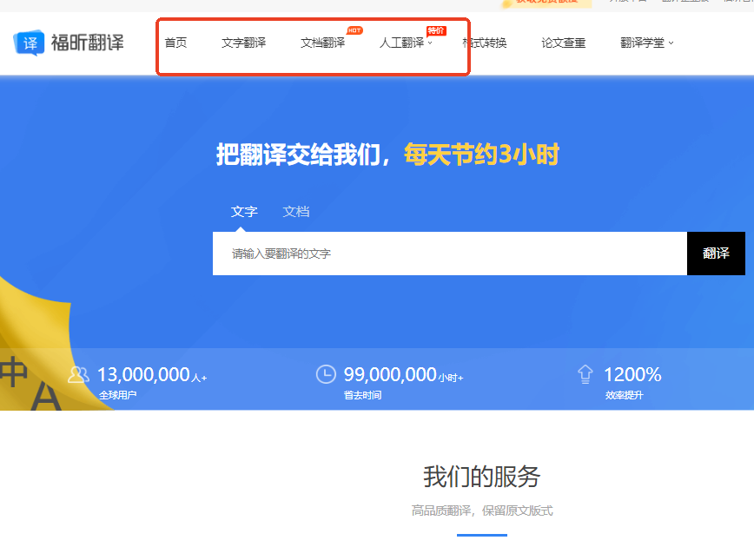The height and width of the screenshot is (560, 754).
Task: Click inside the 请输入要翻译的文字 text field
Action: coord(450,254)
